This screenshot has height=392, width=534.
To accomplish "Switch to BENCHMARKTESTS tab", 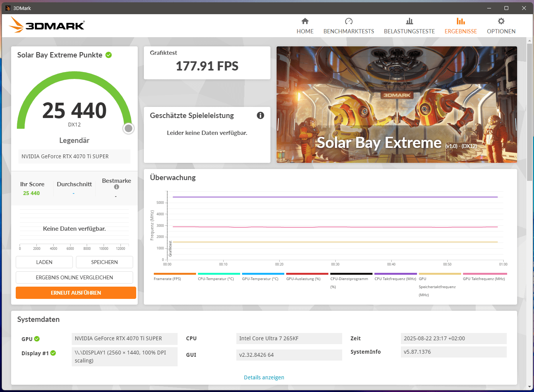I will (x=349, y=26).
